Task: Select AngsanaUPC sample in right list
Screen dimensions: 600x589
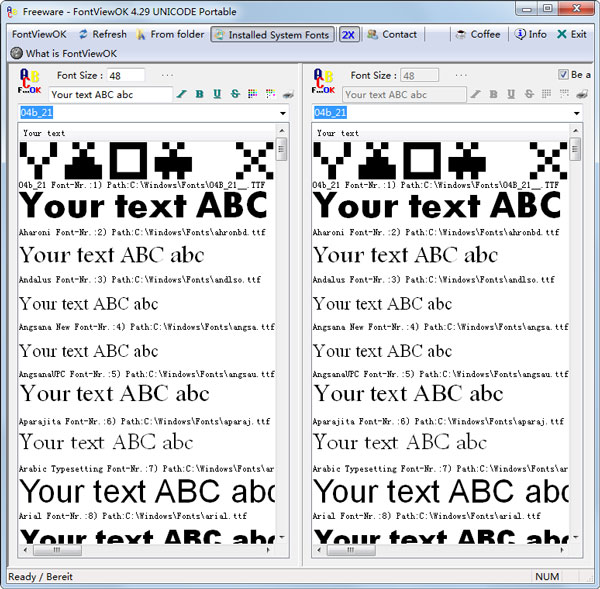Action: pyautogui.click(x=382, y=351)
